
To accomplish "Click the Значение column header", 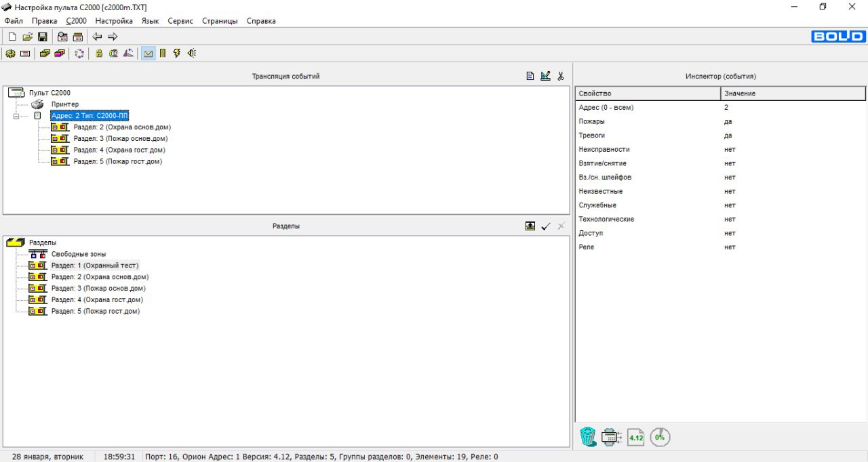I will pyautogui.click(x=793, y=93).
